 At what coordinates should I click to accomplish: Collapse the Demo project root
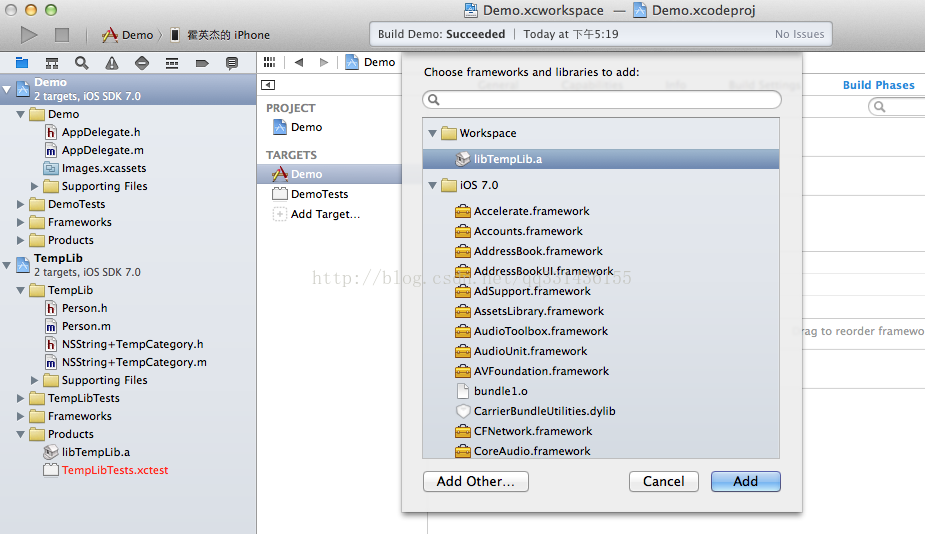pos(6,89)
